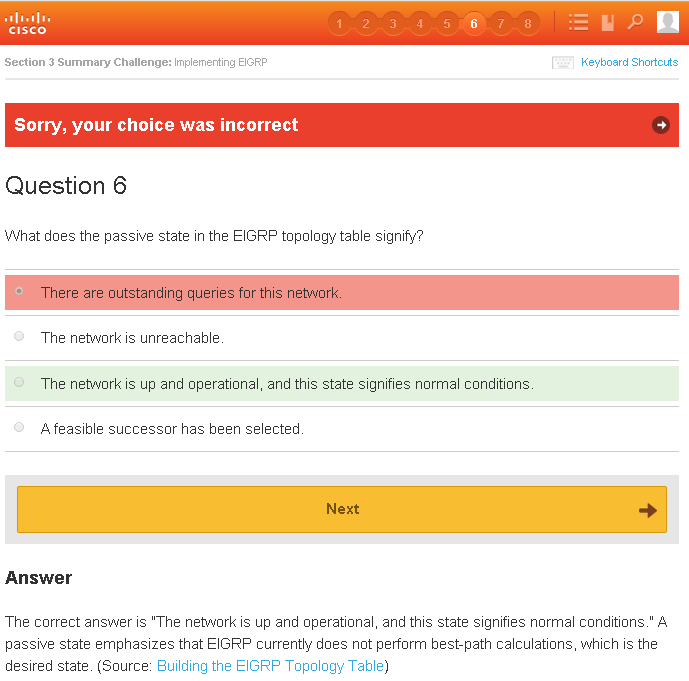689x681 pixels.
Task: Choose "A feasible successor has been selected" option
Action: pos(19,428)
